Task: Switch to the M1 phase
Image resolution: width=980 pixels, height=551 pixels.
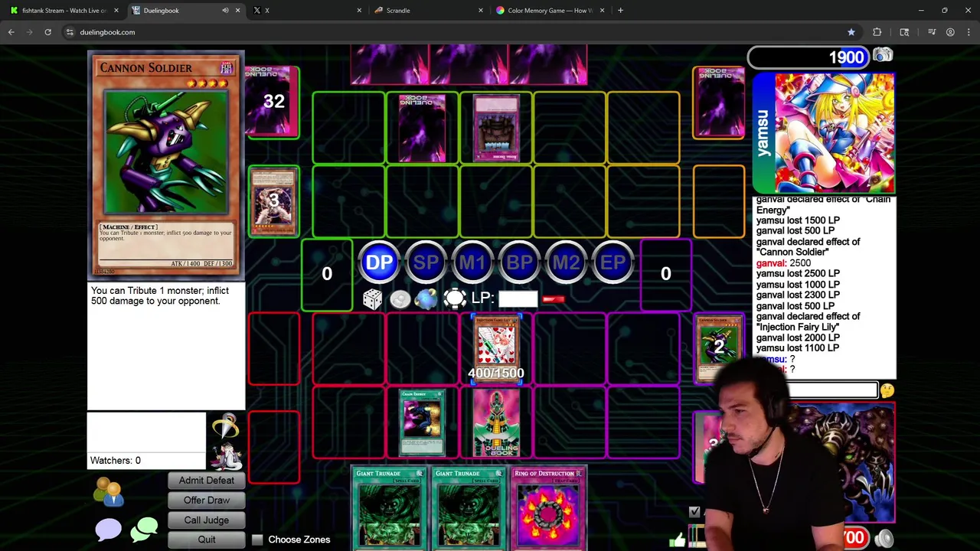Action: point(472,262)
